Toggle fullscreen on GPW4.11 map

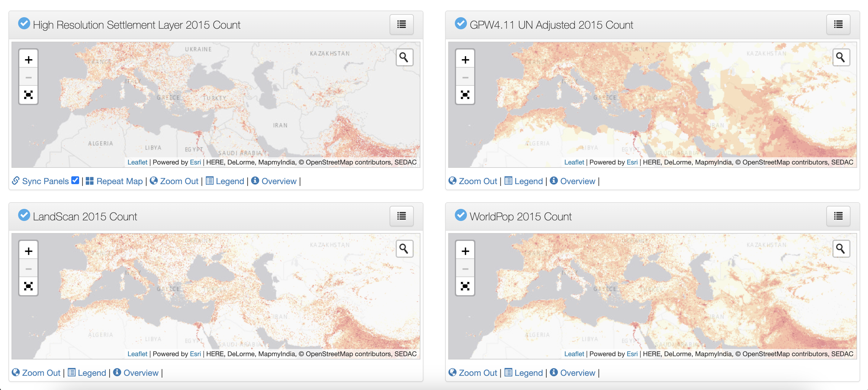tap(465, 95)
